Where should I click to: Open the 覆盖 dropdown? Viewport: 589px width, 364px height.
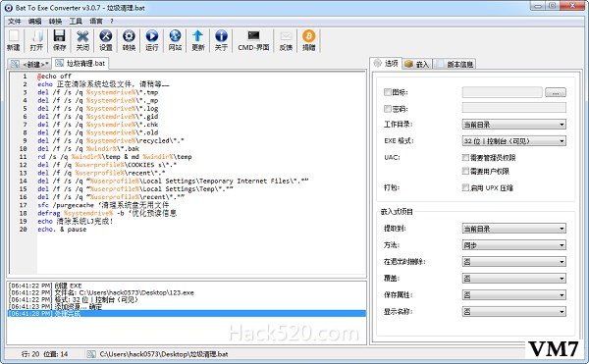[513, 278]
